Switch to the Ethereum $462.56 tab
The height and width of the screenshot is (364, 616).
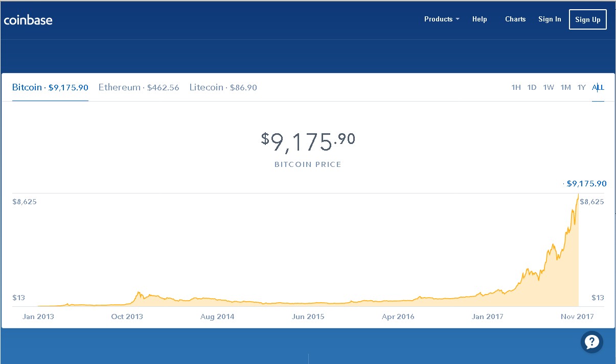(x=139, y=87)
